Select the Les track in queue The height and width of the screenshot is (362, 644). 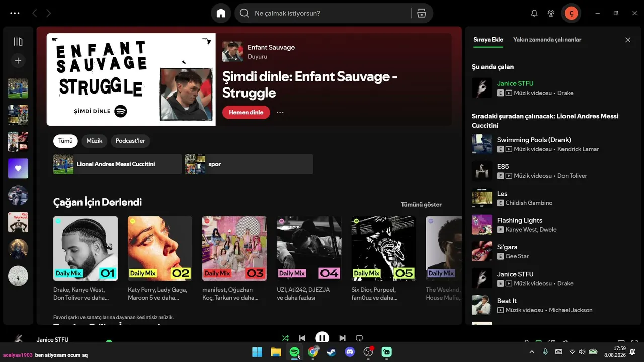(x=502, y=194)
